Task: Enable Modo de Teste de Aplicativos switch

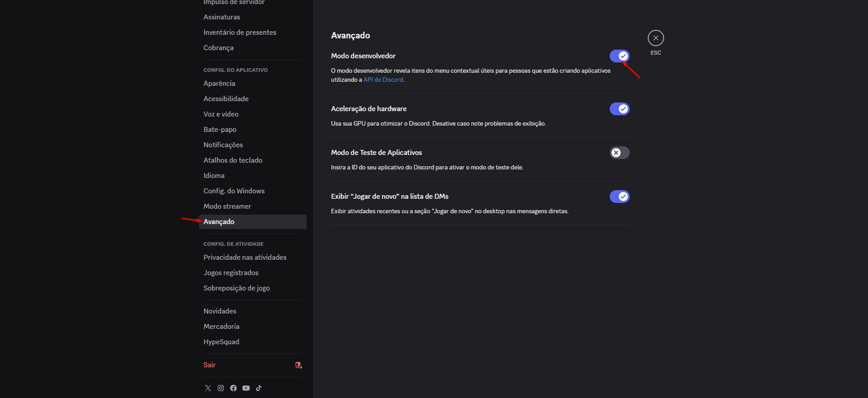Action: pos(620,153)
